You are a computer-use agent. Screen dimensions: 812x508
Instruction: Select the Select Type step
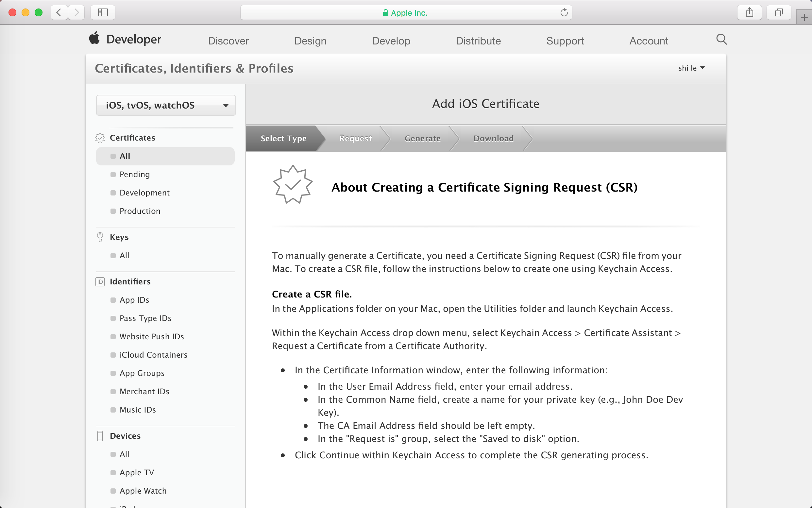coord(283,138)
